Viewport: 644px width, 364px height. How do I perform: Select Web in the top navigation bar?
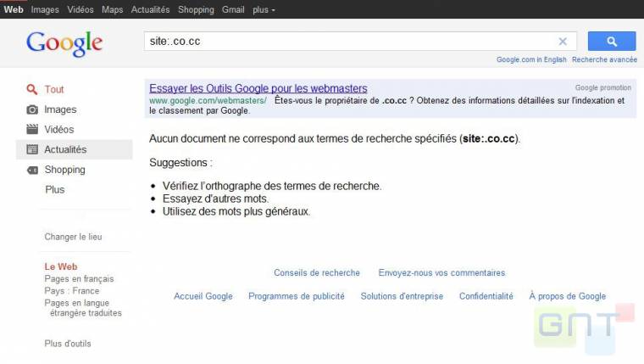(14, 9)
